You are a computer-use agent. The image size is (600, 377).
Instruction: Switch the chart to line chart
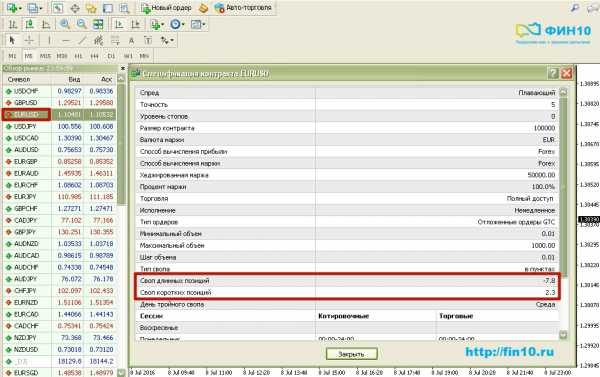[46, 24]
